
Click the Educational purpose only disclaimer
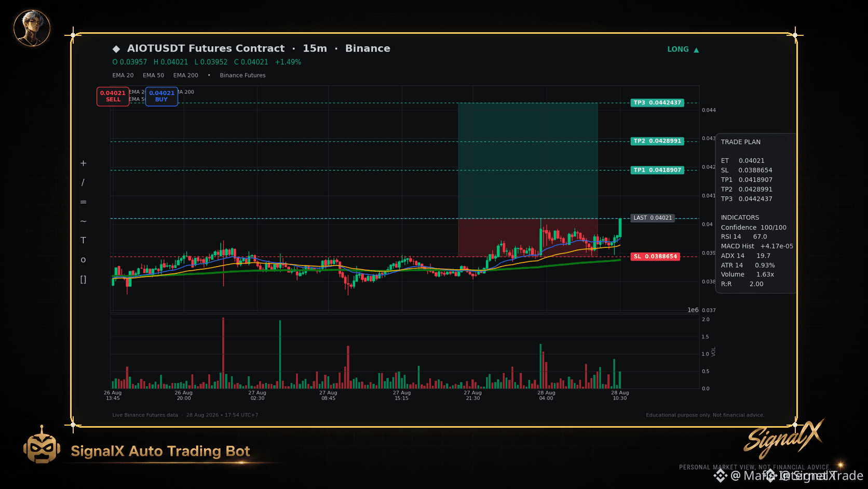tap(705, 415)
